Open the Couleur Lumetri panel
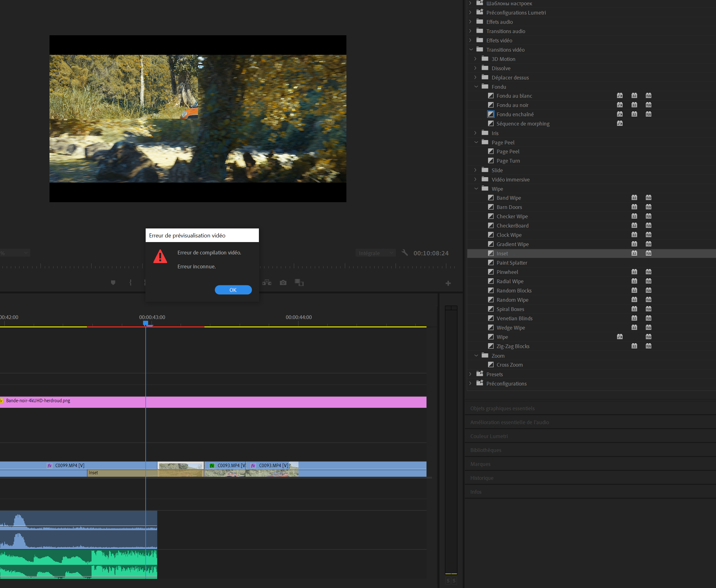Viewport: 716px width, 588px height. (x=489, y=436)
